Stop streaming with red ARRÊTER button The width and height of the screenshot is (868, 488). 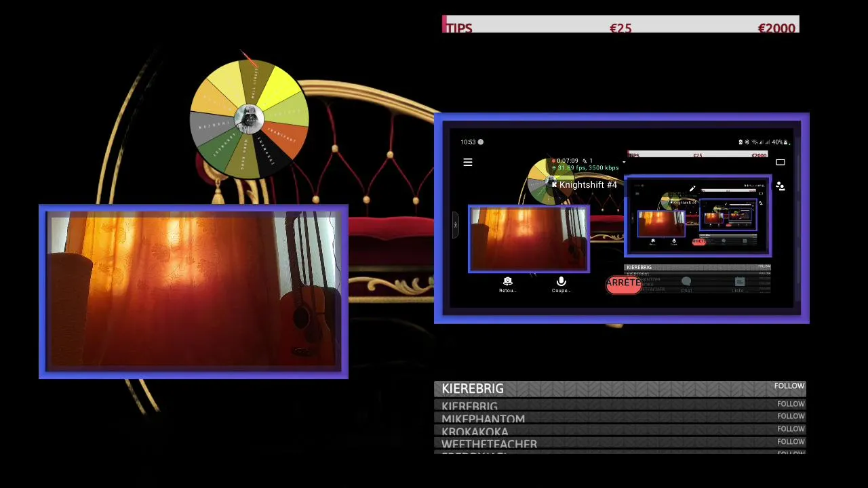pyautogui.click(x=623, y=284)
